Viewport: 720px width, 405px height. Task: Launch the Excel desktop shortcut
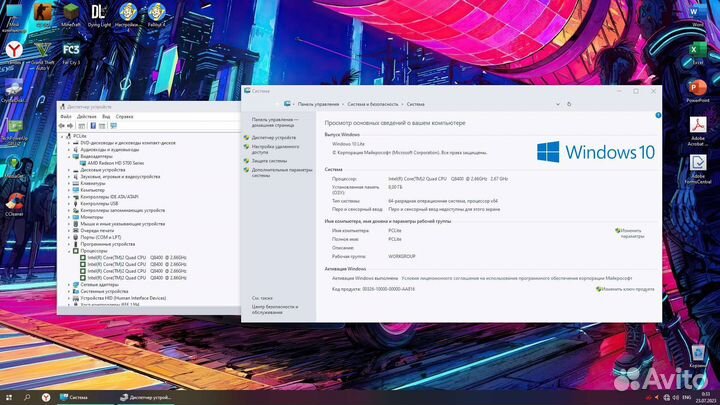pyautogui.click(x=698, y=51)
